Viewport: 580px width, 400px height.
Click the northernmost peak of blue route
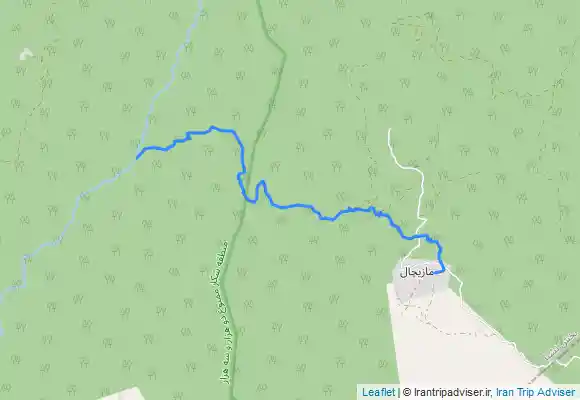(212, 127)
